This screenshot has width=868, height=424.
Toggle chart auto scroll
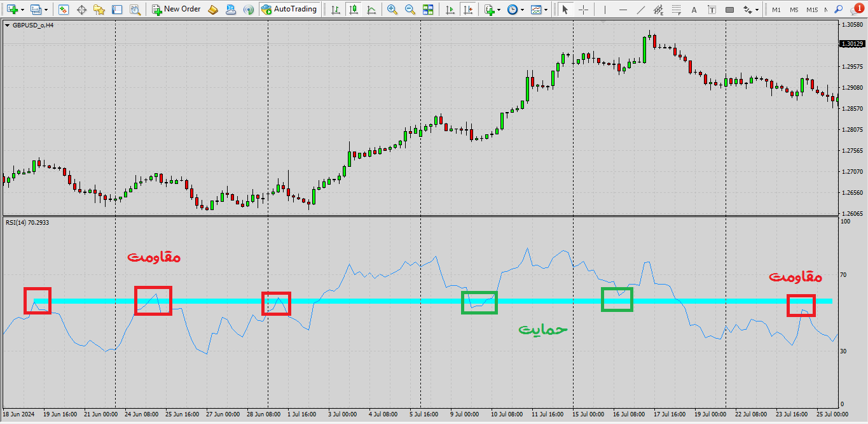click(450, 10)
